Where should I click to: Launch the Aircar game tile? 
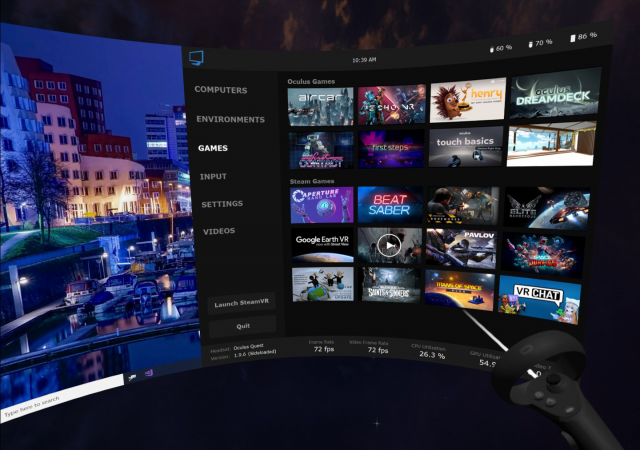pos(320,106)
